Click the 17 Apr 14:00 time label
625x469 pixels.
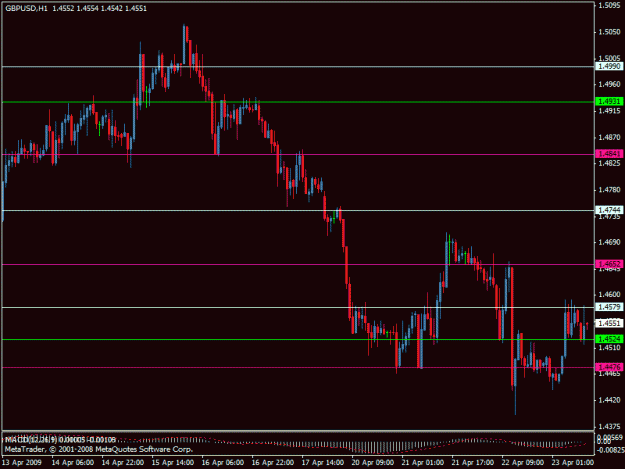(322, 463)
